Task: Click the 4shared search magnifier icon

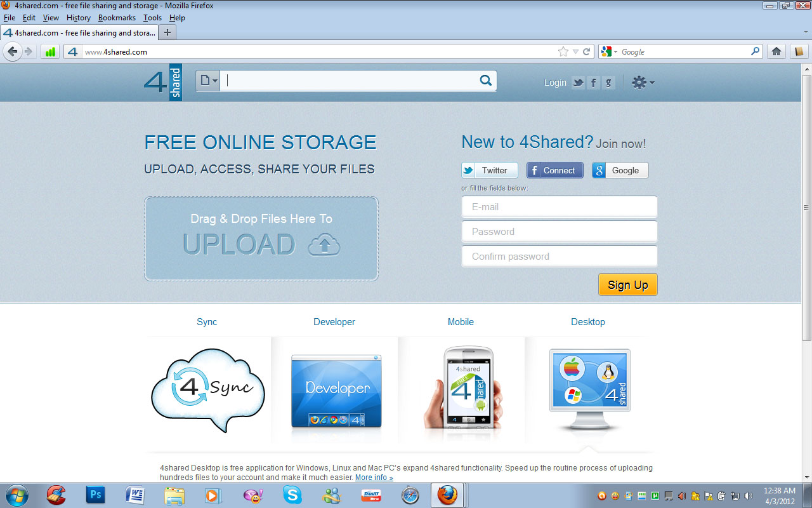Action: coord(485,81)
